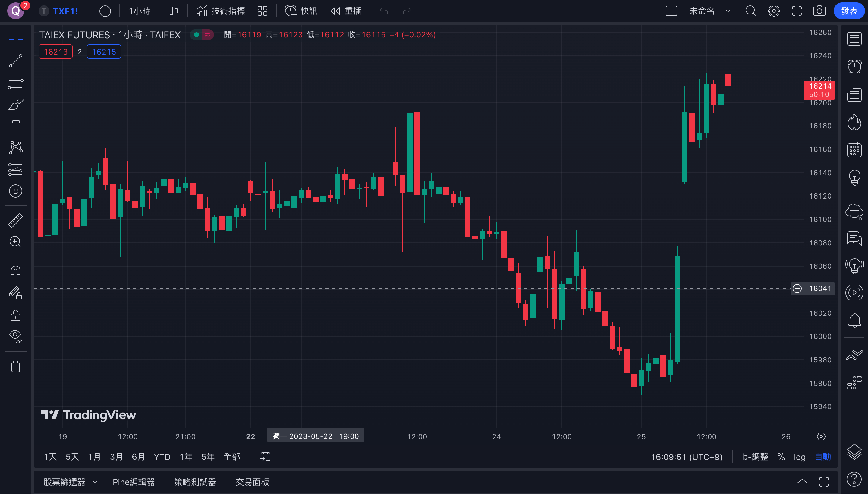Viewport: 868px width, 494px height.
Task: Toggle the market status indicator pill
Action: (x=202, y=35)
